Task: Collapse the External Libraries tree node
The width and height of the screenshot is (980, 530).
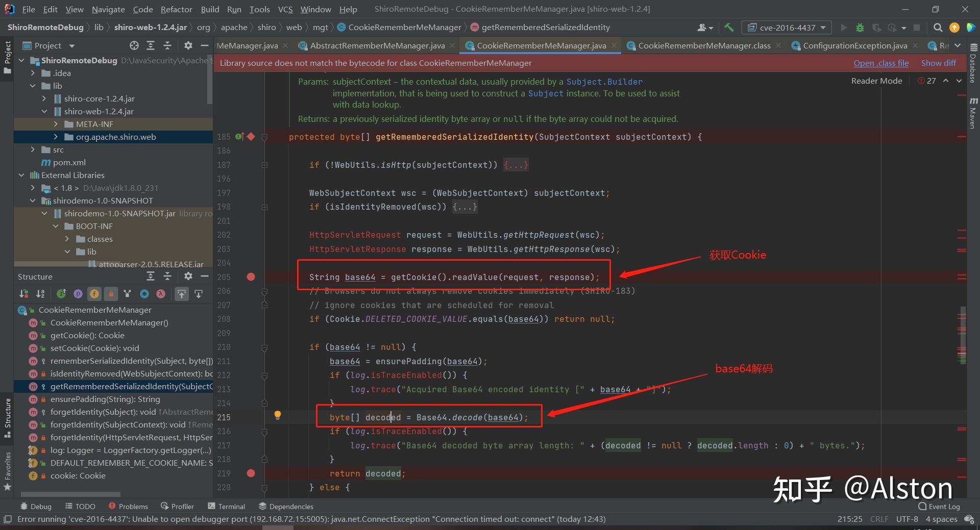Action: pyautogui.click(x=21, y=175)
